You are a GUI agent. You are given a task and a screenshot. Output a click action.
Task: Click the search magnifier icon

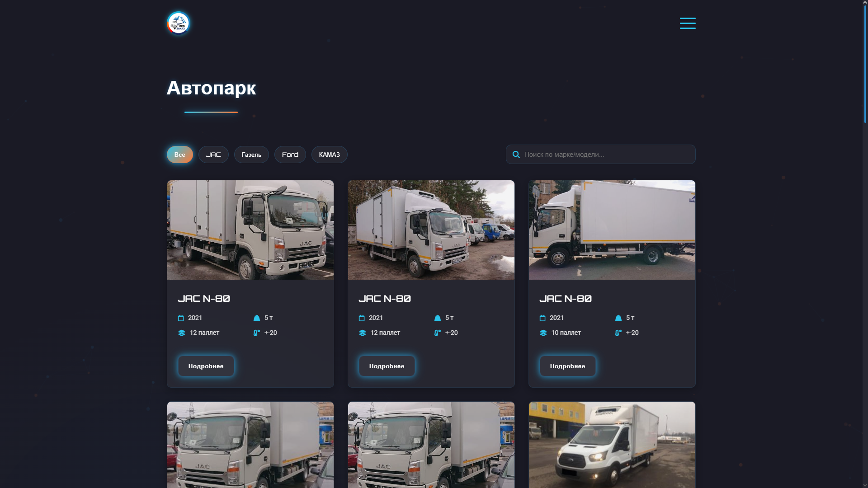pyautogui.click(x=516, y=155)
